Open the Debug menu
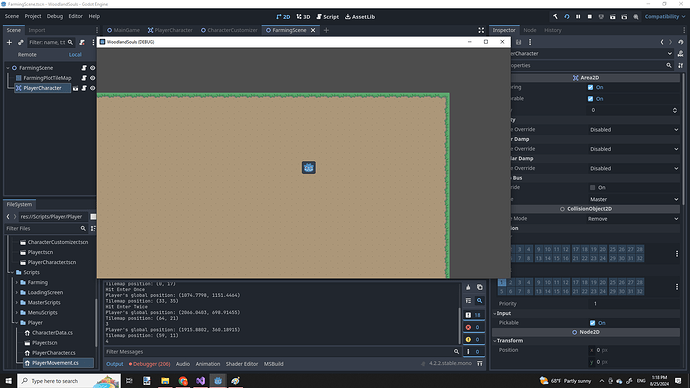 (55, 16)
